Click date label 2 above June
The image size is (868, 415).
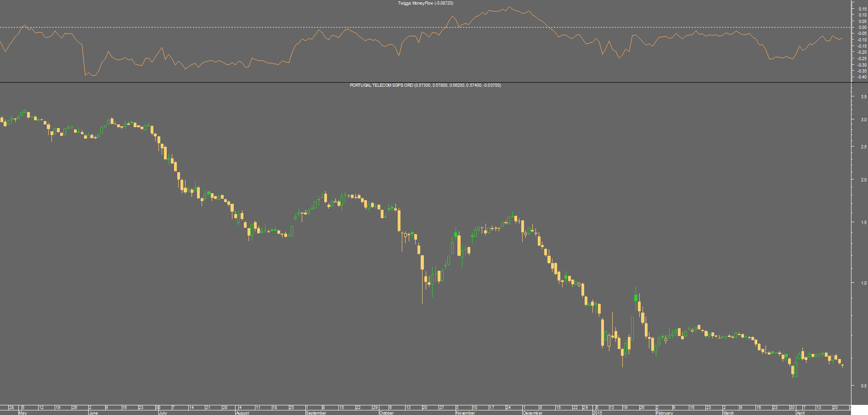click(x=90, y=408)
